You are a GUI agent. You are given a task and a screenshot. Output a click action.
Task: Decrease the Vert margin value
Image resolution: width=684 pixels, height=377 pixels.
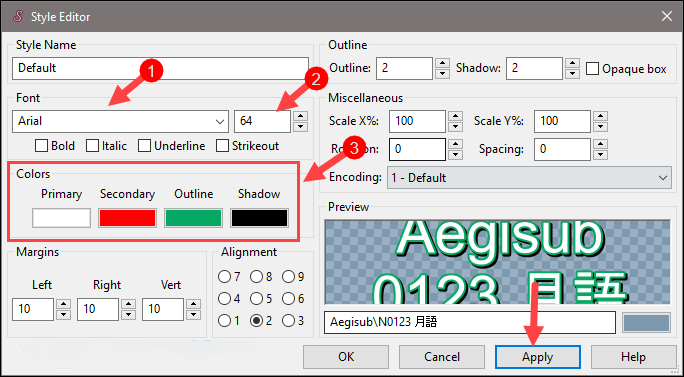(194, 315)
